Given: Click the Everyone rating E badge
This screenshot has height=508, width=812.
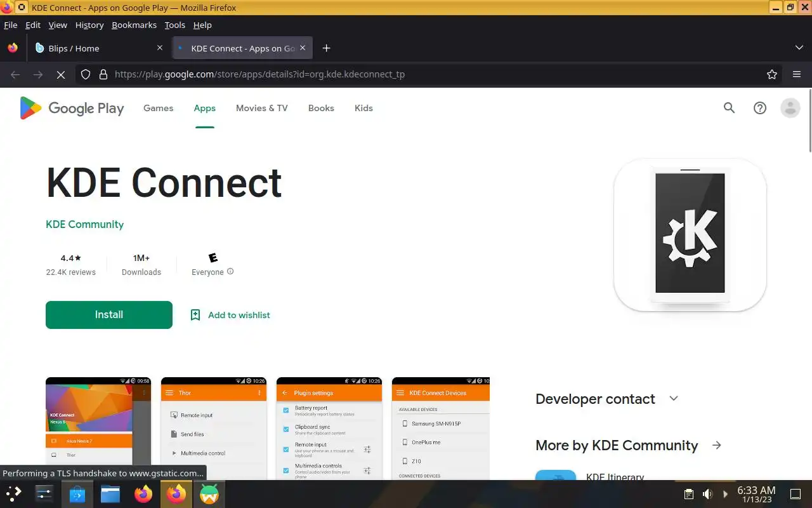Looking at the screenshot, I should (213, 258).
